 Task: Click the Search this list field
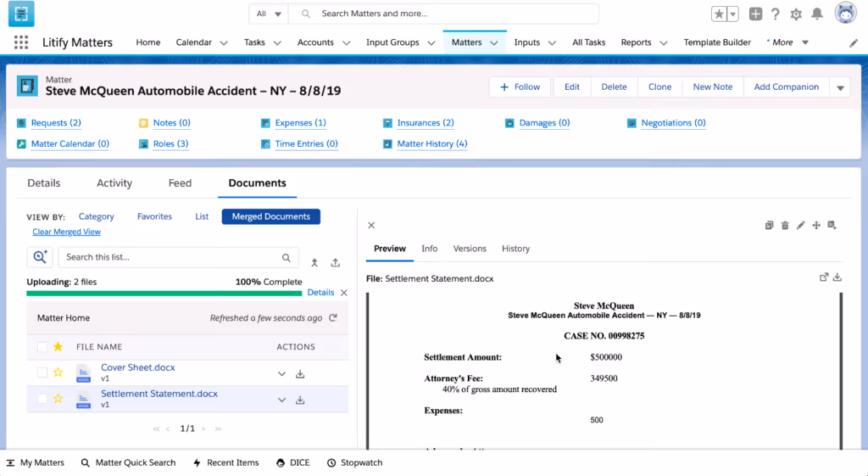[178, 257]
